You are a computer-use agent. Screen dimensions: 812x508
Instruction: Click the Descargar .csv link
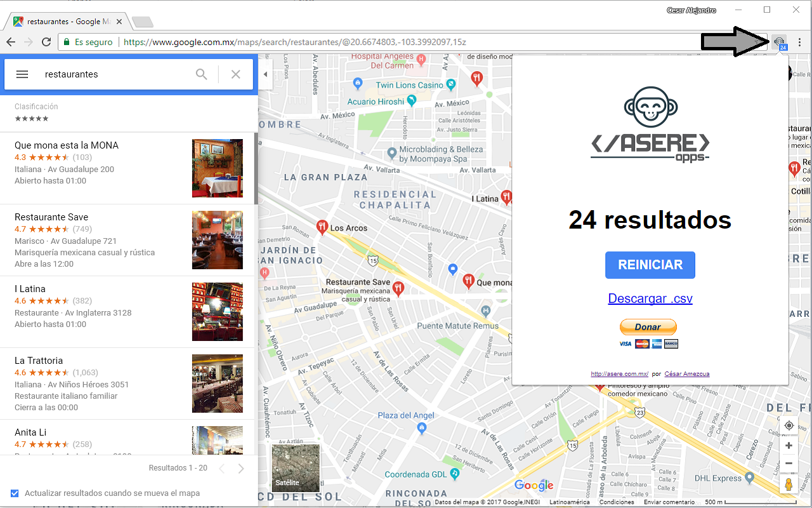point(650,298)
